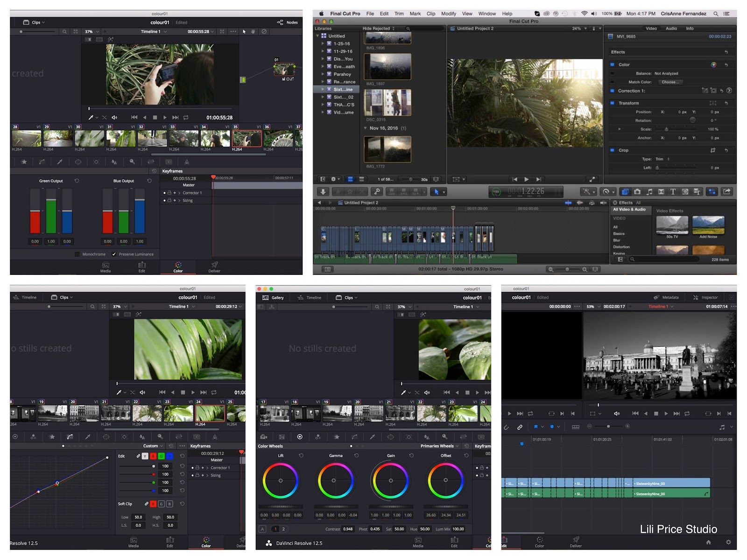The width and height of the screenshot is (747, 560).
Task: Click the Titles (T) browser icon in Final Cut
Action: 673,192
